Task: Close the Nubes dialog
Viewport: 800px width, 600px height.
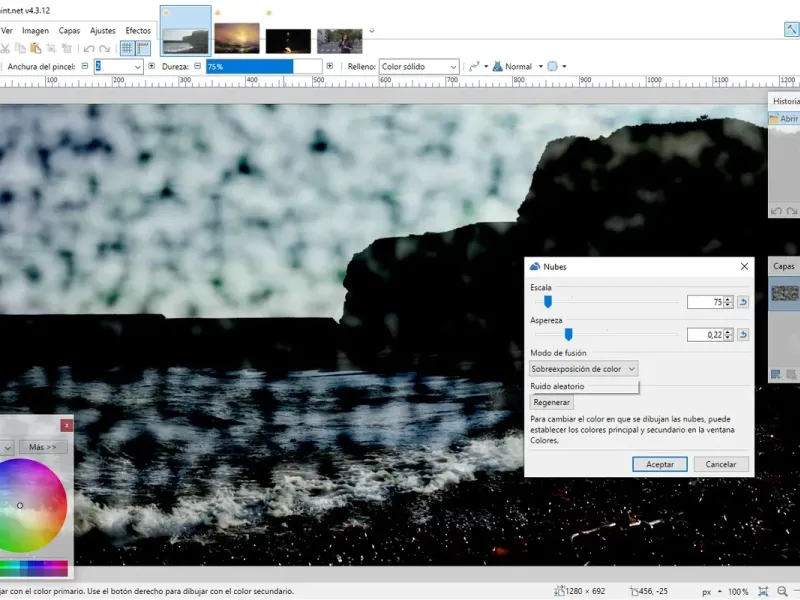Action: tap(744, 266)
